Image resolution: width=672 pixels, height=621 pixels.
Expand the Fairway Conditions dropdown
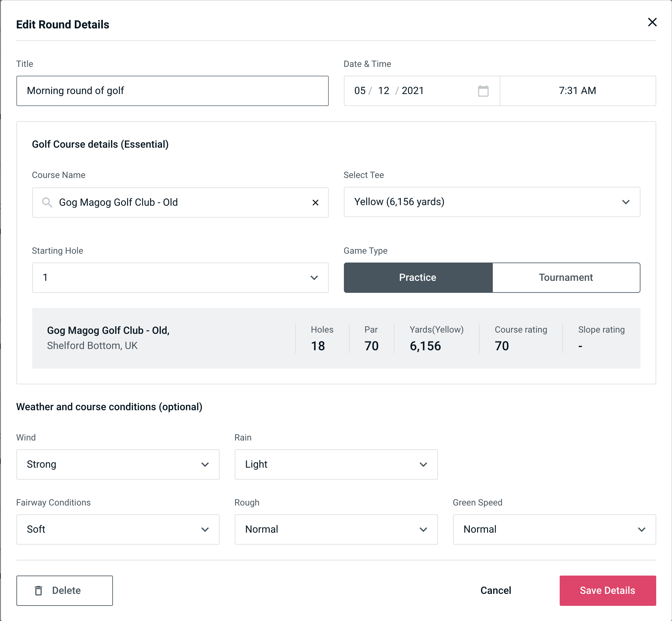tap(117, 530)
